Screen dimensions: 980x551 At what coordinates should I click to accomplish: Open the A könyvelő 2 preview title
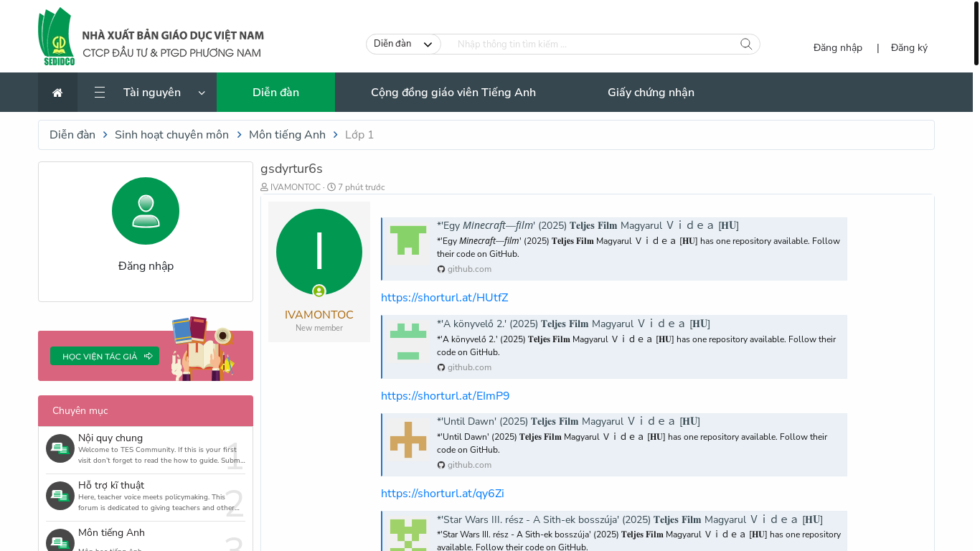click(573, 324)
